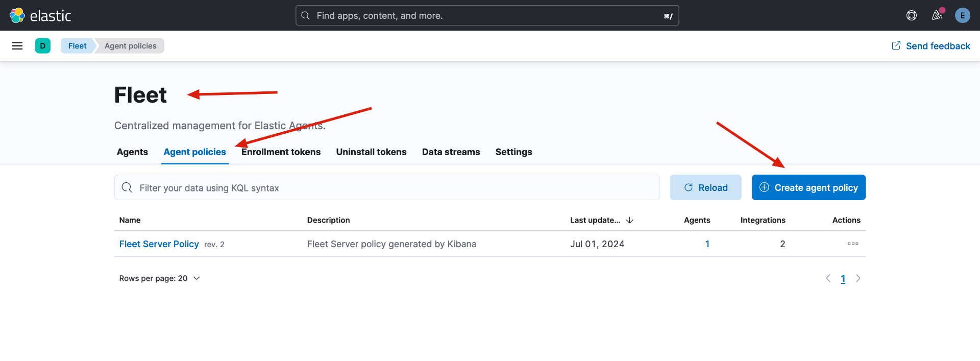This screenshot has width=980, height=361.
Task: Click the Description column header
Action: [328, 220]
